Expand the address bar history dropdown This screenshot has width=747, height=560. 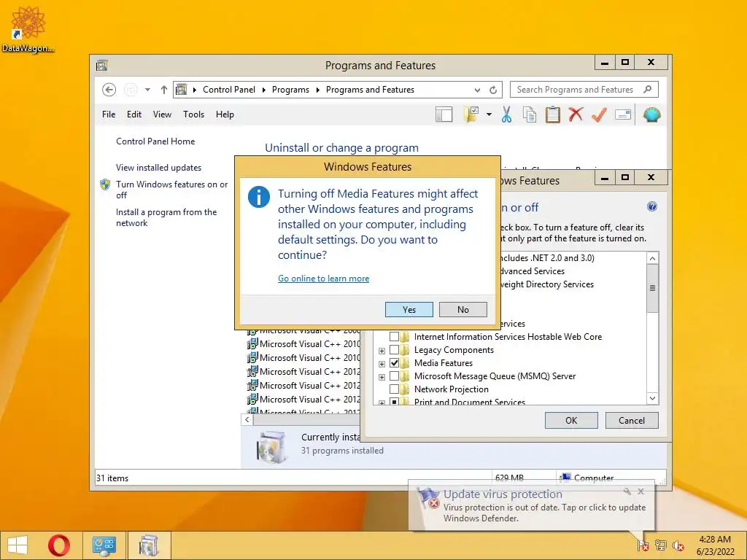[477, 90]
